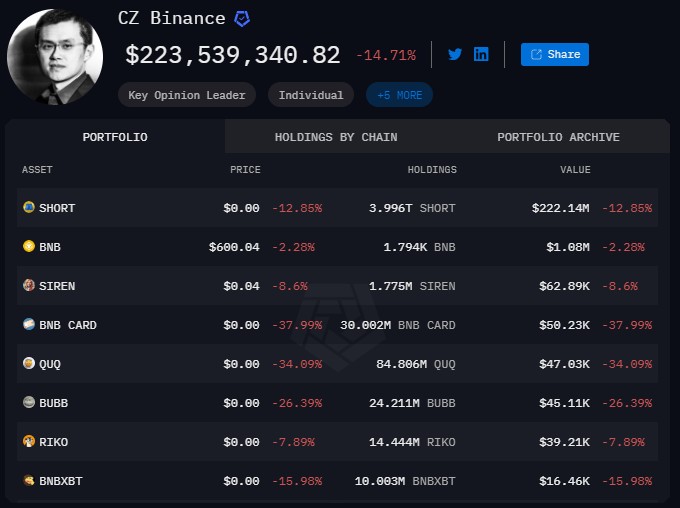The width and height of the screenshot is (680, 508).
Task: Switch to the PORTFOLIO tab
Action: click(x=115, y=137)
